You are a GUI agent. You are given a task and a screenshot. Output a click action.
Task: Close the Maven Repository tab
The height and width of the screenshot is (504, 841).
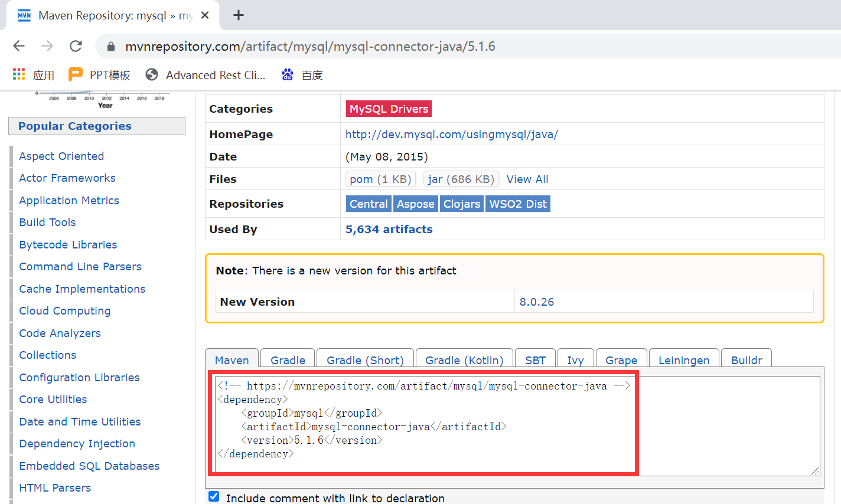point(205,15)
